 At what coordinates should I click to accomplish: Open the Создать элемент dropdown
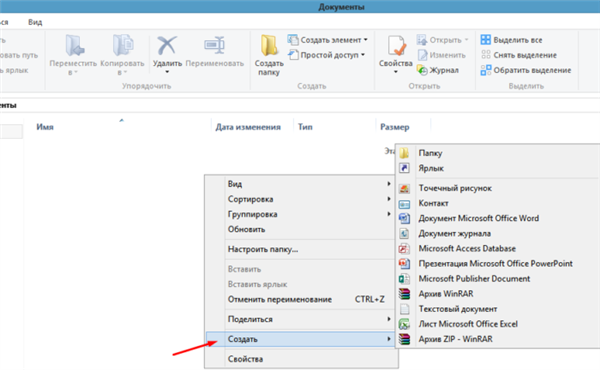(328, 40)
